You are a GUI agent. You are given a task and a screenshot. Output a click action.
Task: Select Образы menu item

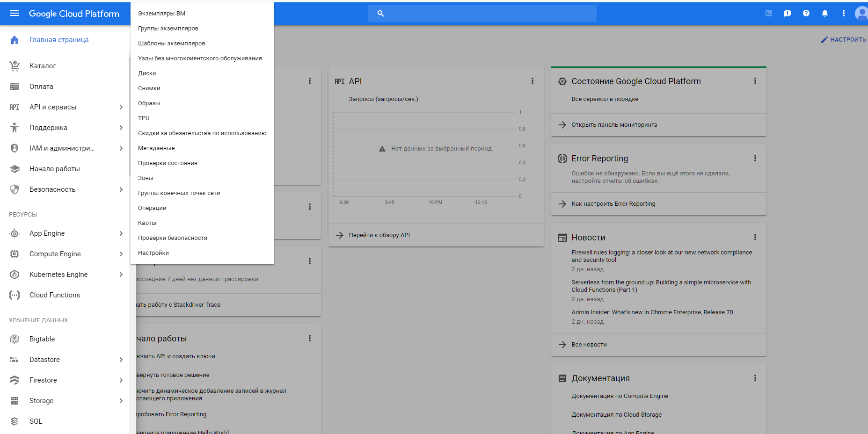(x=202, y=103)
